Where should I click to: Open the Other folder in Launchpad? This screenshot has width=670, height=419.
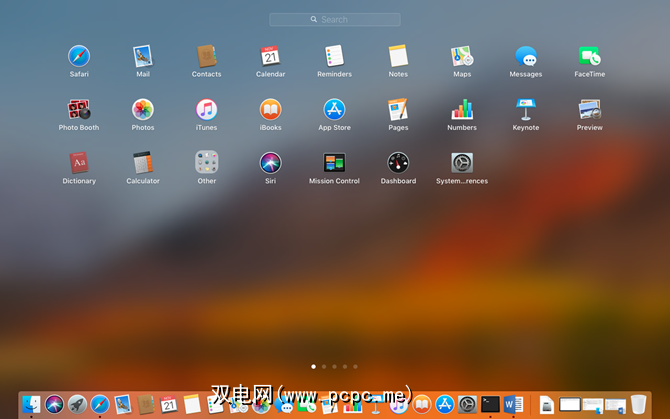click(206, 162)
